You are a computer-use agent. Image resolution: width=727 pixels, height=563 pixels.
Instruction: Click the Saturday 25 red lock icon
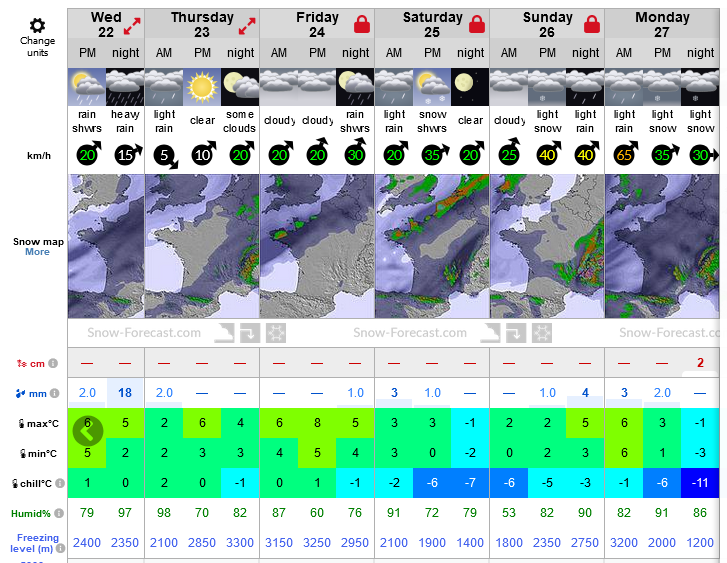(477, 24)
